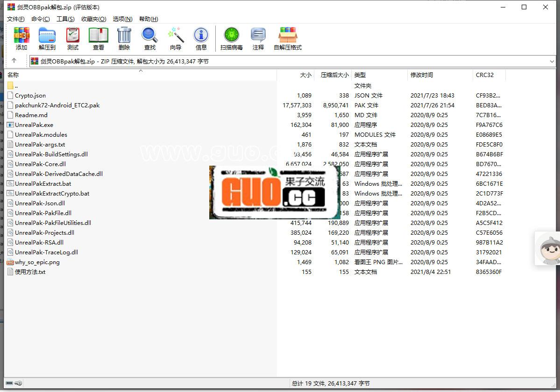Click the 注释 (Comment) toolbar icon
The image size is (560, 392).
258,35
